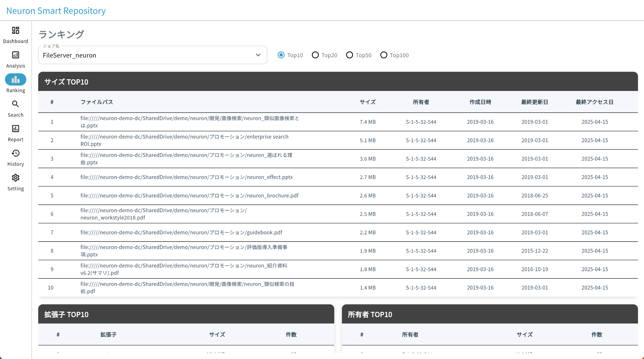Open the Report icon in sidebar
The image size is (644, 359).
(x=15, y=128)
